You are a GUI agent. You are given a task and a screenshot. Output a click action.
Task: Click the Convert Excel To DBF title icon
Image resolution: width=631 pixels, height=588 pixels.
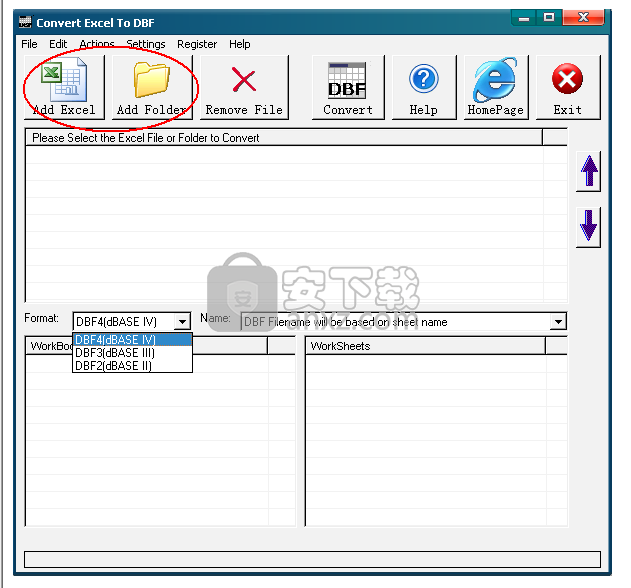[25, 22]
